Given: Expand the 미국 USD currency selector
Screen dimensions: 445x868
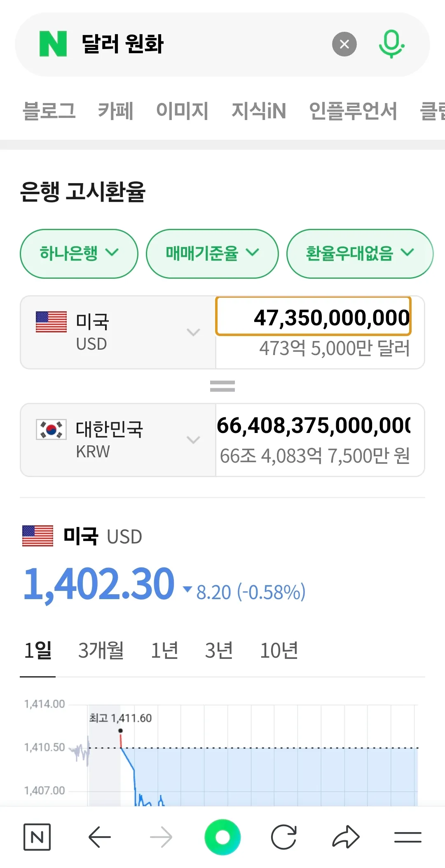Looking at the screenshot, I should pos(118,332).
